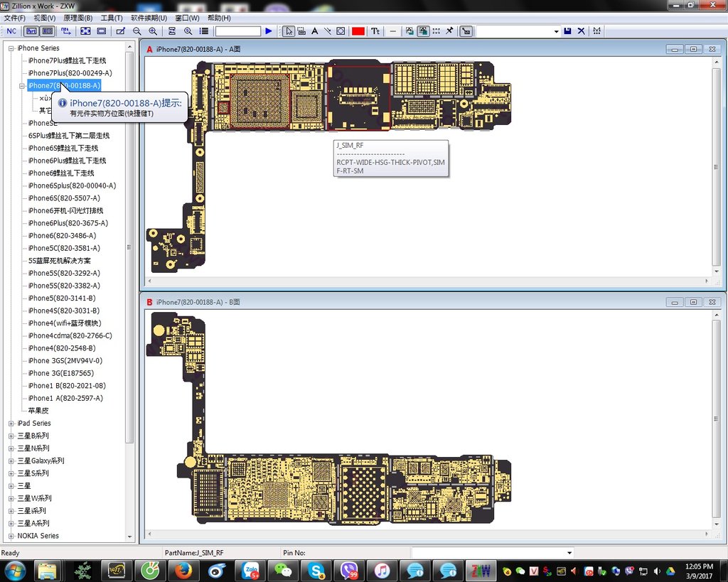Screen dimensions: 728x582
Task: Collapse the iPhone7(820-00188-A) tree node
Action: click(x=21, y=85)
